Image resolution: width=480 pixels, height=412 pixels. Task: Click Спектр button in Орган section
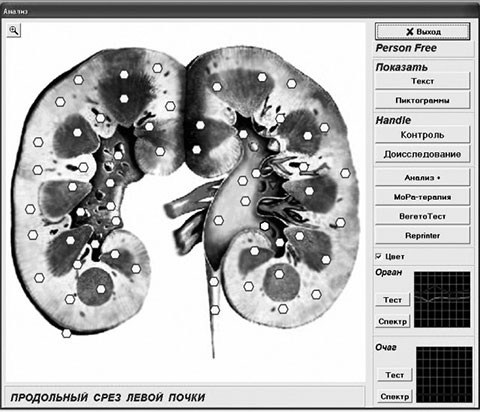[392, 322]
